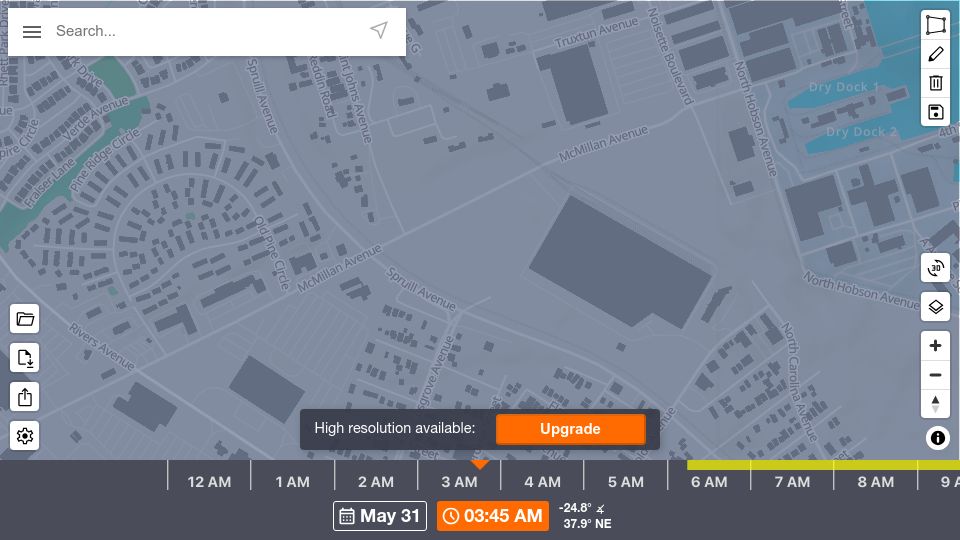This screenshot has width=960, height=540.
Task: Click the sun elevation angle -24.8° readout
Action: tap(582, 508)
